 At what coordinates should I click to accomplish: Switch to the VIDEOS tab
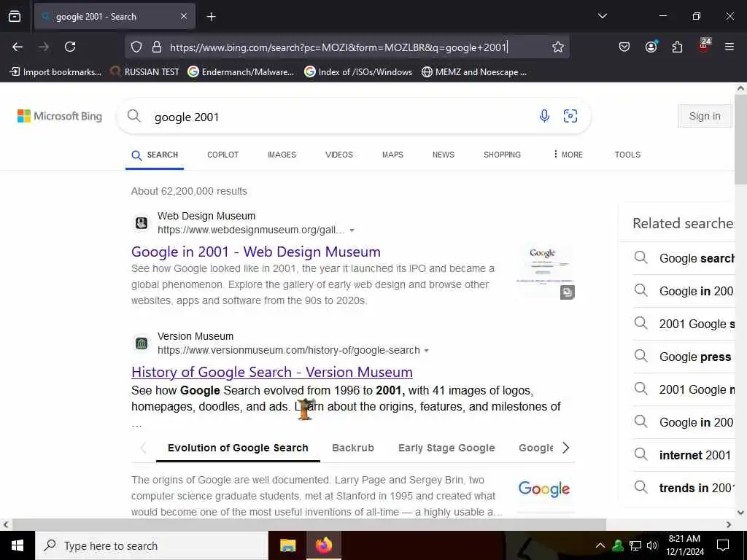339,155
